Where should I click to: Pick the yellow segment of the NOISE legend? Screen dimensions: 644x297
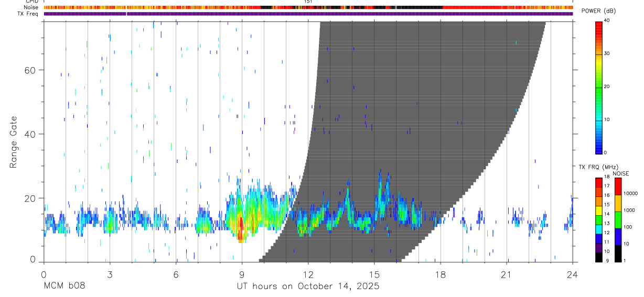click(618, 203)
